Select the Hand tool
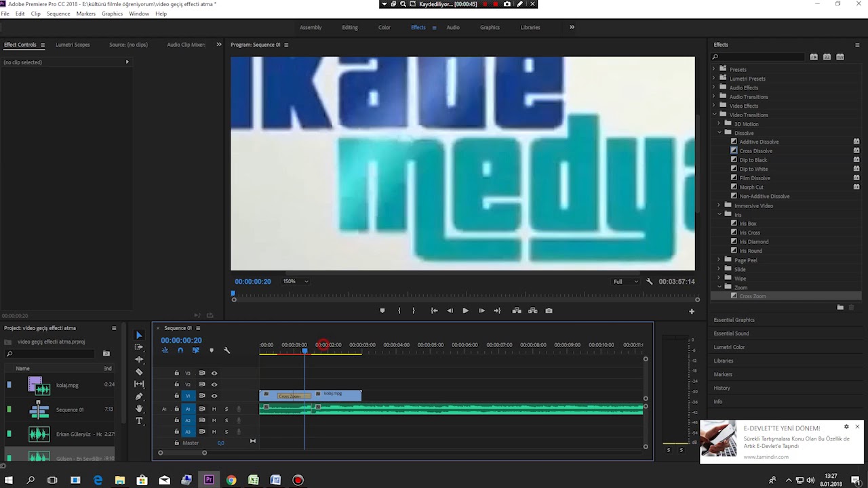Image resolution: width=868 pixels, height=488 pixels. [x=139, y=409]
